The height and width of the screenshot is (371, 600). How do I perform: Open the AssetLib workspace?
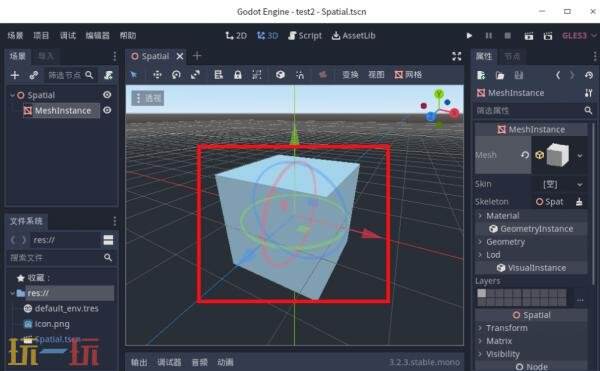pyautogui.click(x=354, y=36)
